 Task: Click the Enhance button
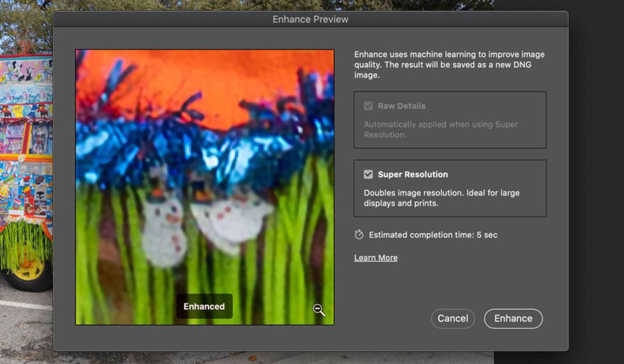[513, 318]
